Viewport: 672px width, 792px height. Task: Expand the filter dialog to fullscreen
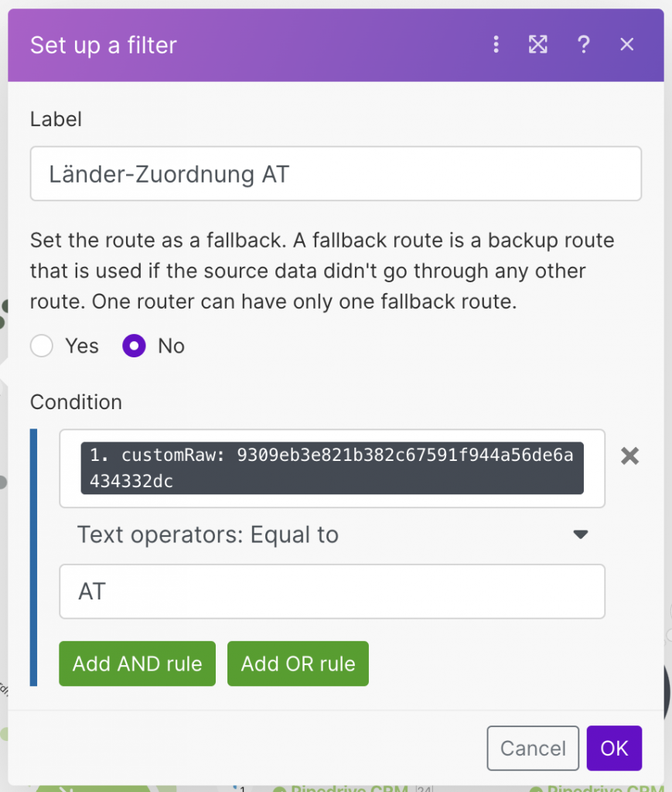538,45
